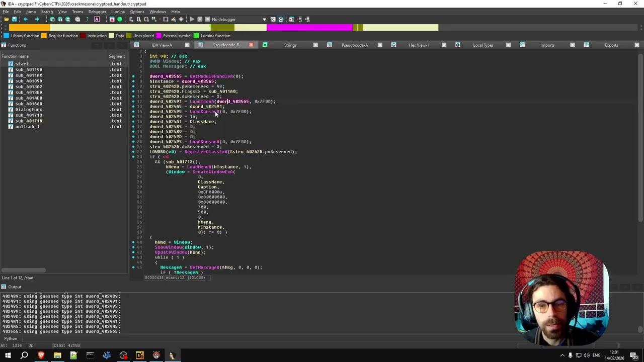Open the Edit menu
The width and height of the screenshot is (644, 362).
click(17, 12)
